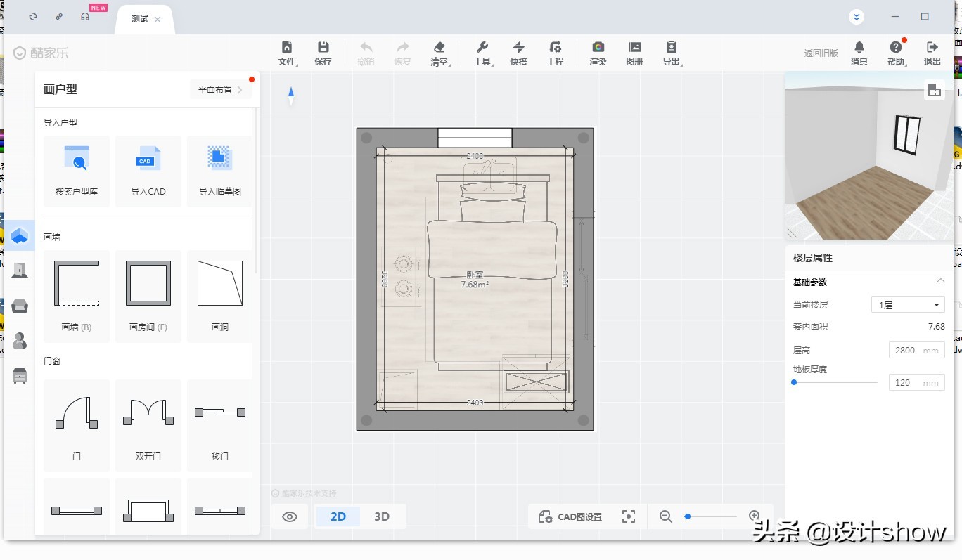The image size is (962, 560).
Task: Switch to 3D view mode
Action: [x=382, y=517]
